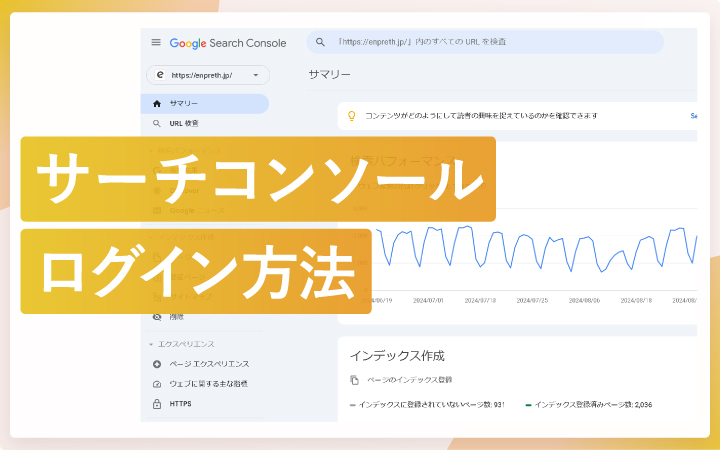Click the lightbulb tip icon
Image resolution: width=720 pixels, height=450 pixels.
tap(352, 116)
